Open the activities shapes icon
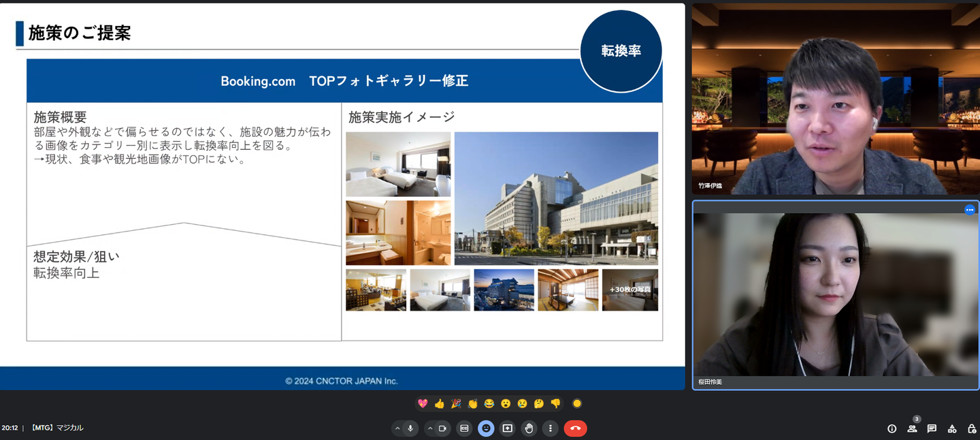Image resolution: width=980 pixels, height=440 pixels. point(952,428)
